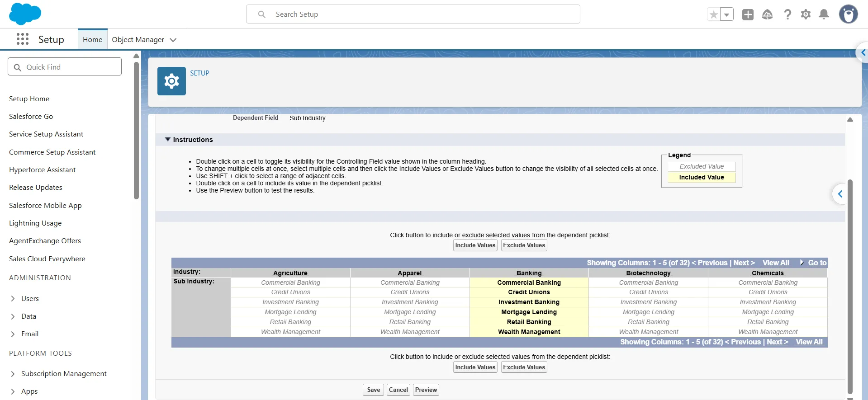Expand the Users tree node

[x=13, y=299]
